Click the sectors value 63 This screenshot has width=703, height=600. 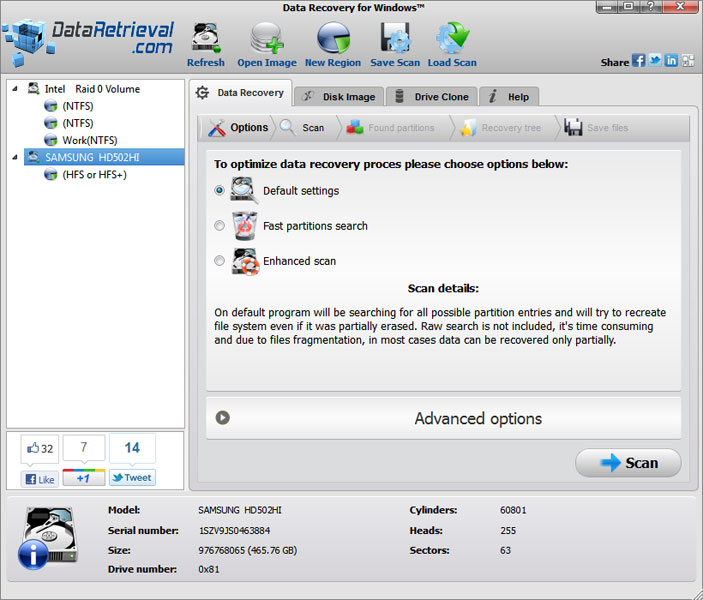point(505,550)
